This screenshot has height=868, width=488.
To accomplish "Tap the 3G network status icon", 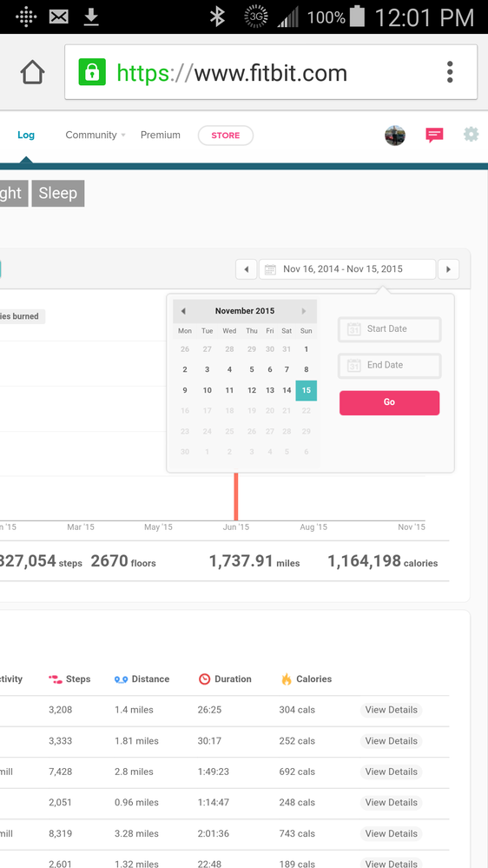I will (x=255, y=17).
